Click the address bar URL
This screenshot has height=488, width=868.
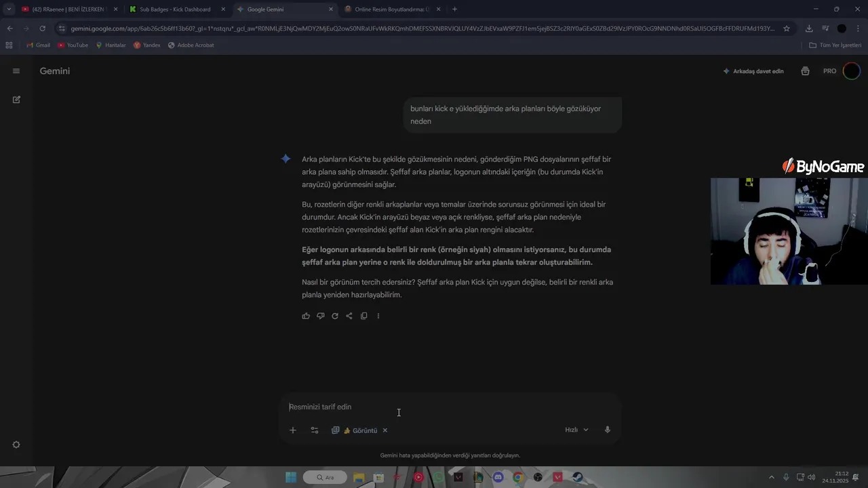(x=422, y=28)
